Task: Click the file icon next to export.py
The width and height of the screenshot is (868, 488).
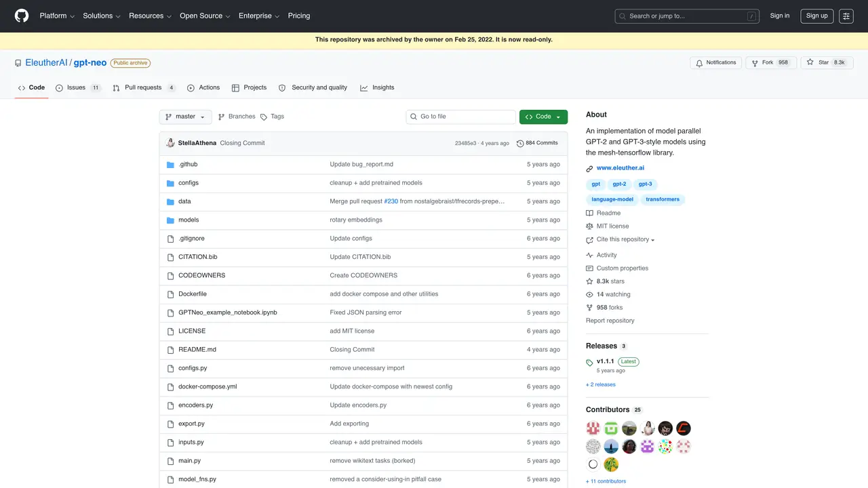Action: (171, 424)
